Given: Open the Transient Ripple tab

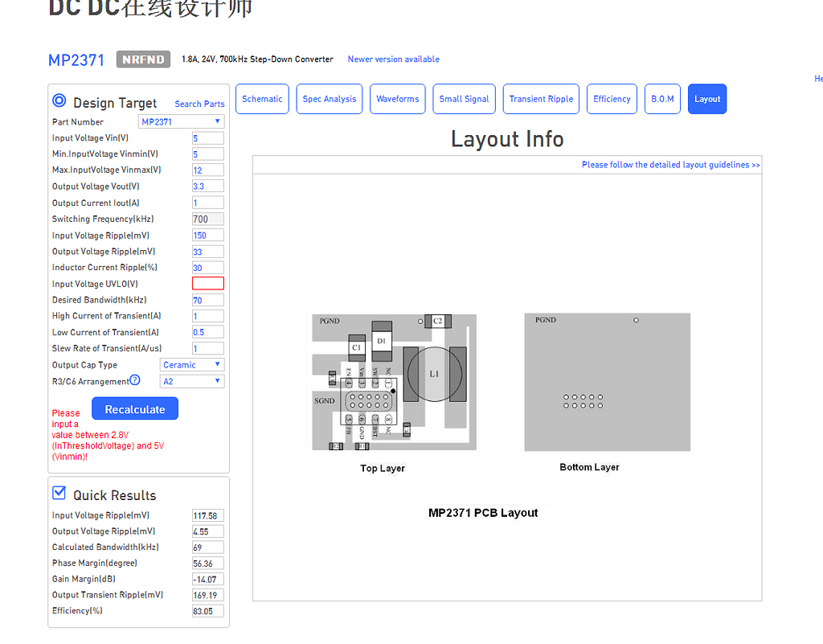Looking at the screenshot, I should (541, 98).
